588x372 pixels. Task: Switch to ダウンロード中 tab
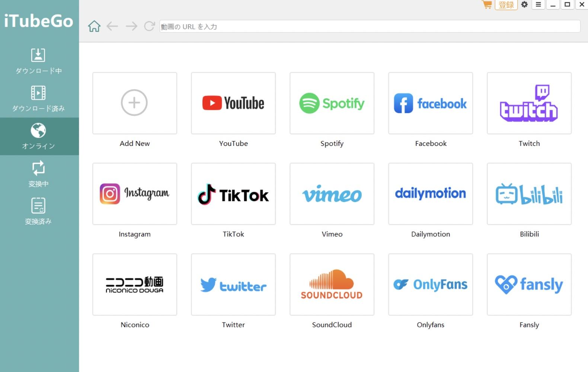[x=38, y=61]
